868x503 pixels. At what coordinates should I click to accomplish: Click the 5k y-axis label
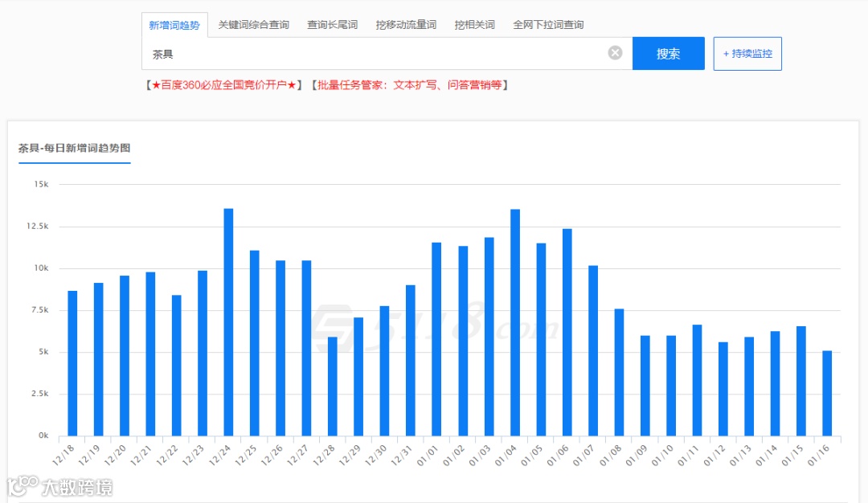[x=43, y=352]
